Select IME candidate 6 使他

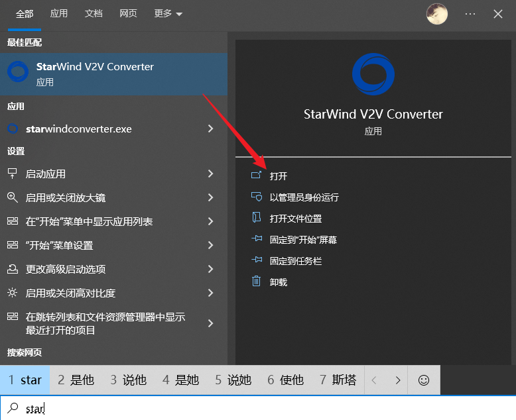(285, 380)
